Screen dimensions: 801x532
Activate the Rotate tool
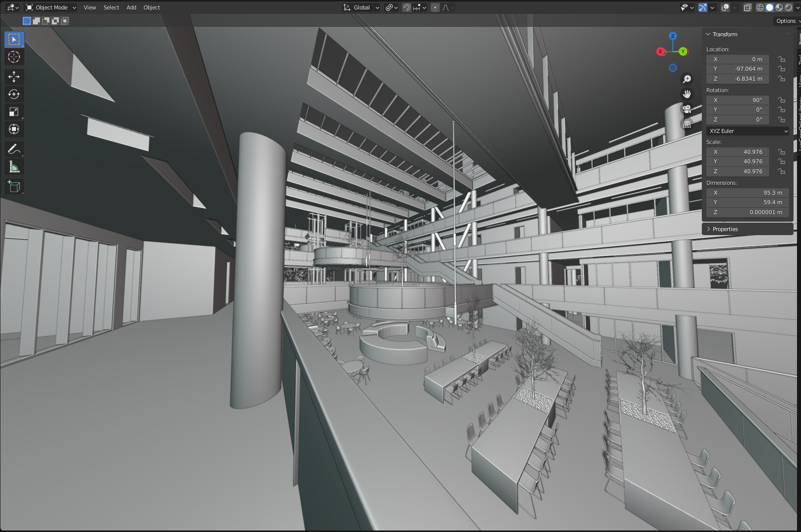pos(14,94)
